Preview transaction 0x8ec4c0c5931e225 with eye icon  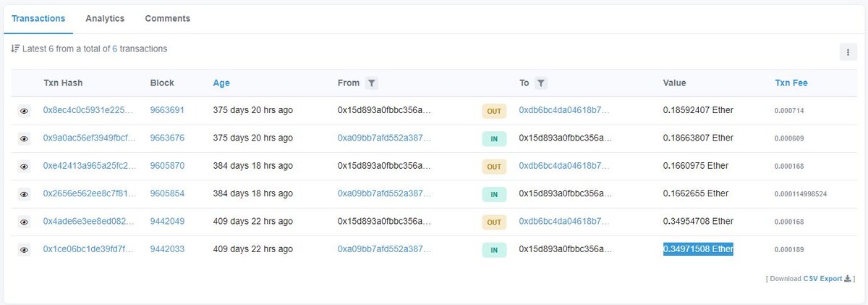[24, 111]
